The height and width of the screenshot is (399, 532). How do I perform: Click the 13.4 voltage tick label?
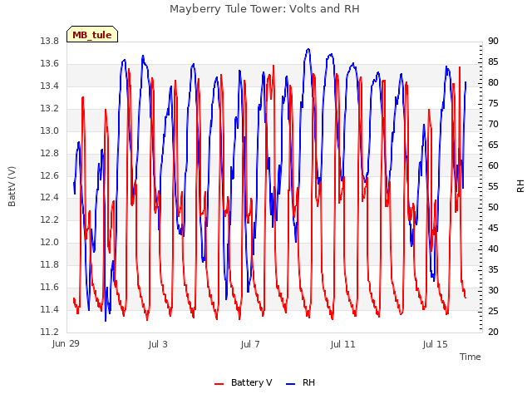49,86
